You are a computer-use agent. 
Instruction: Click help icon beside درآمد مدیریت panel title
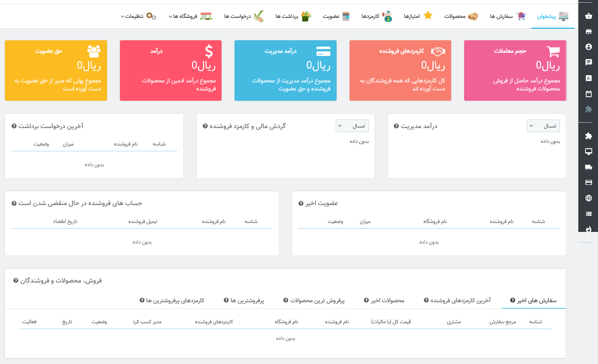pos(396,126)
